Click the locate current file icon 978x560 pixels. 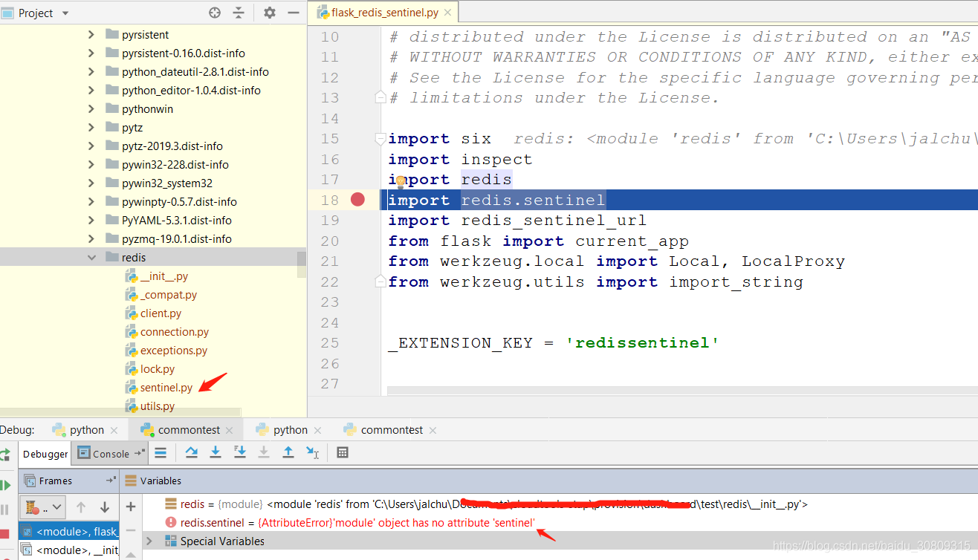coord(215,13)
